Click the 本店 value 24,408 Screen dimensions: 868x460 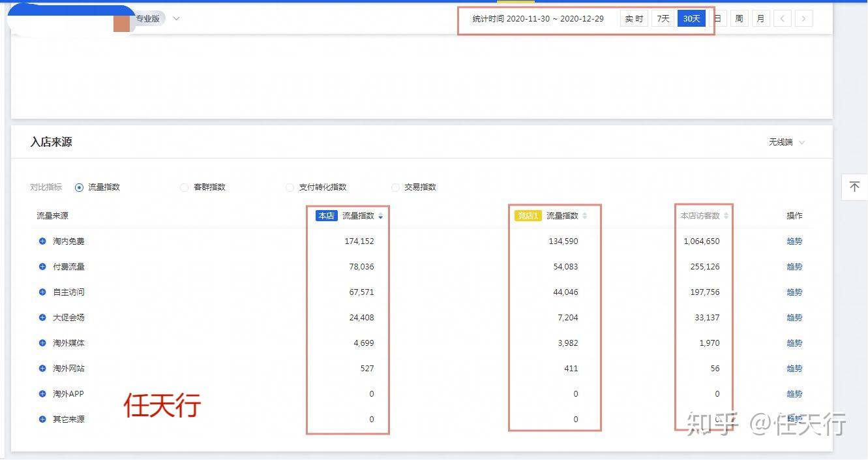(x=362, y=318)
